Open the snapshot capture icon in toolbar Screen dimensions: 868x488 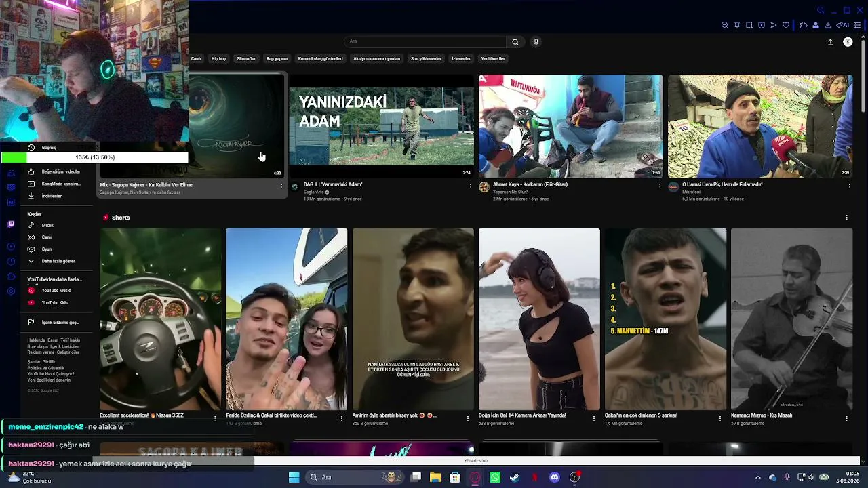click(749, 25)
